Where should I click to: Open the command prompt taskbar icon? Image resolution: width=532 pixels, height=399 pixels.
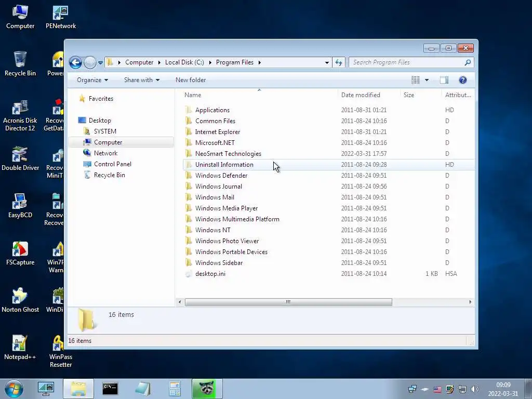click(x=110, y=389)
